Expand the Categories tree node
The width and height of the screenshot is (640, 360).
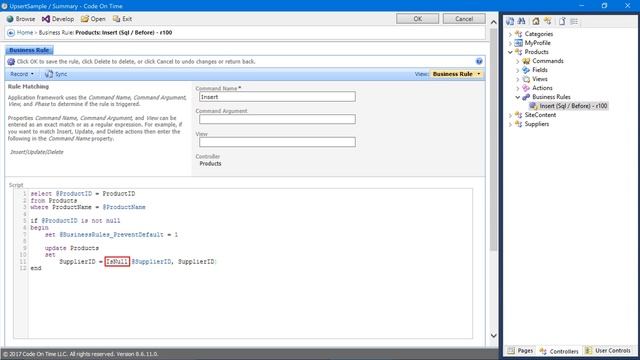(x=510, y=34)
